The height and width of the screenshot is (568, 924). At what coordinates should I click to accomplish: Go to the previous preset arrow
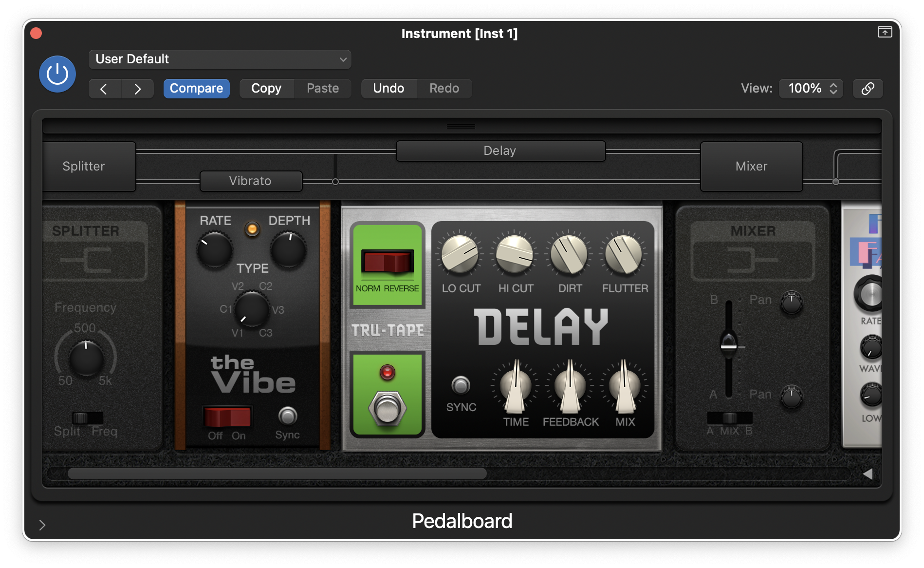[x=104, y=89]
